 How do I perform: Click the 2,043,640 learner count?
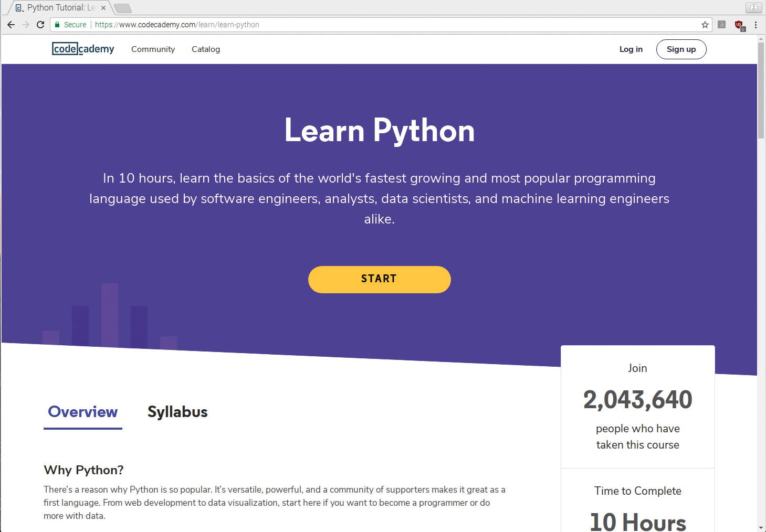(637, 400)
